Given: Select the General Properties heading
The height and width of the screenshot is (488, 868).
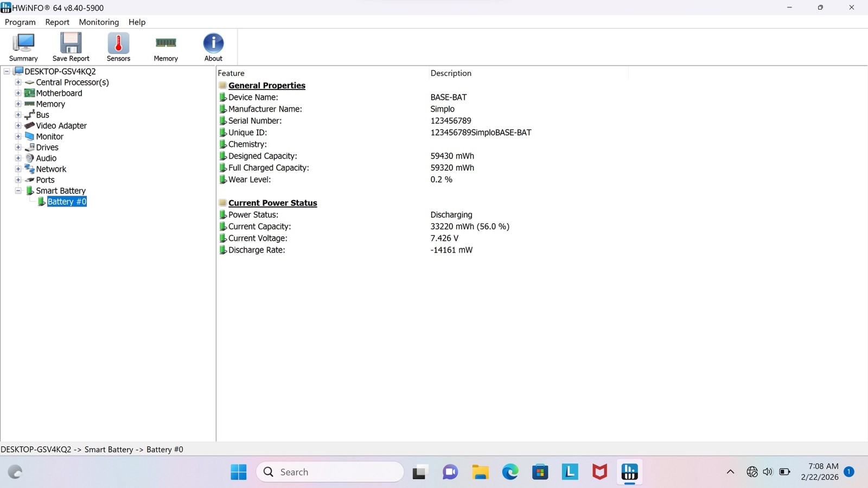Looking at the screenshot, I should (267, 86).
